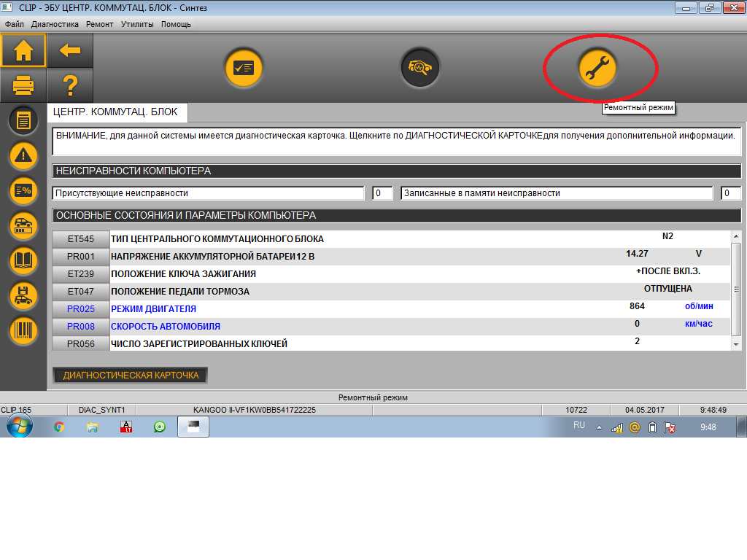The height and width of the screenshot is (560, 747).
Task: Open the green @ mail taskbar icon
Action: [160, 427]
